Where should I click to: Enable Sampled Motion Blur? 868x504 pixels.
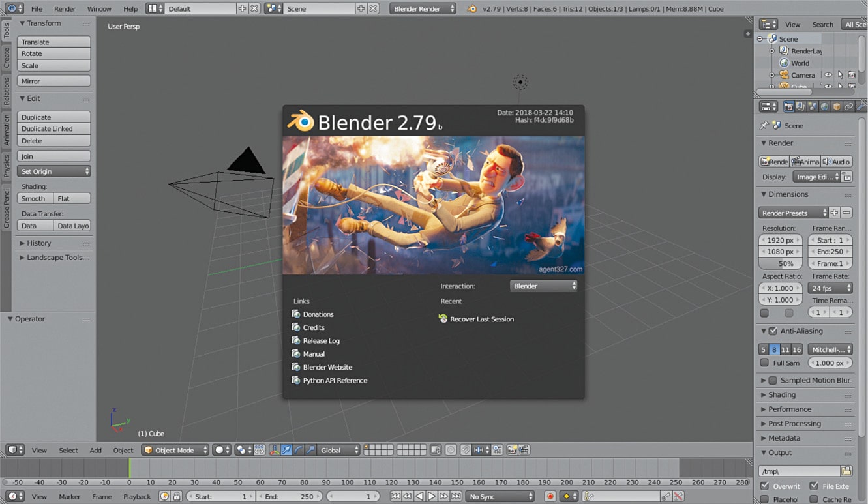(x=771, y=379)
